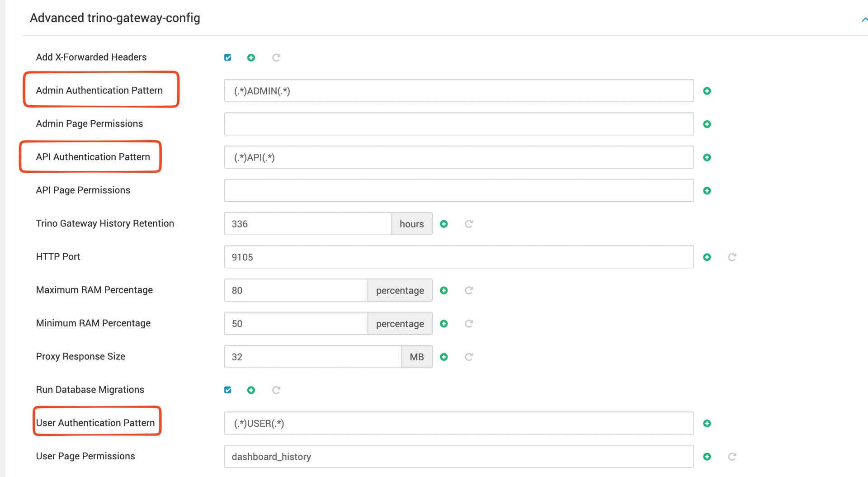Click refresh icon for Add X-Forwarded Headers
Screen dimensions: 868x477
click(x=276, y=57)
